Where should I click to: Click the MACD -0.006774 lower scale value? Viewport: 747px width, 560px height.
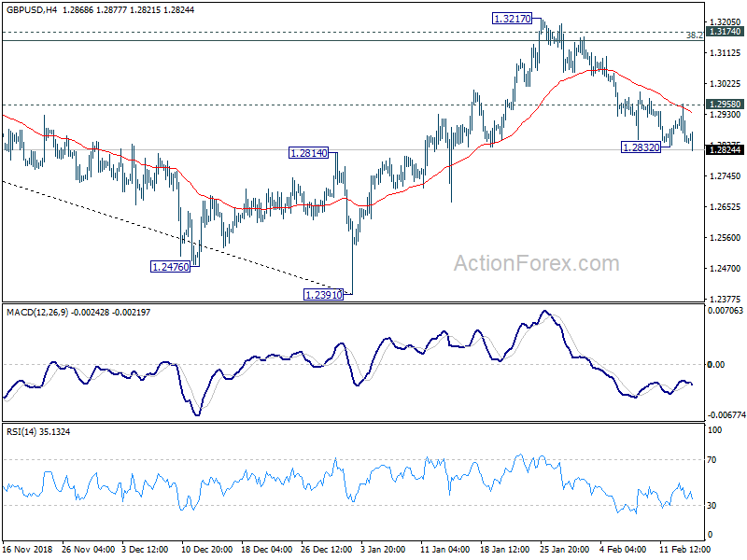726,415
